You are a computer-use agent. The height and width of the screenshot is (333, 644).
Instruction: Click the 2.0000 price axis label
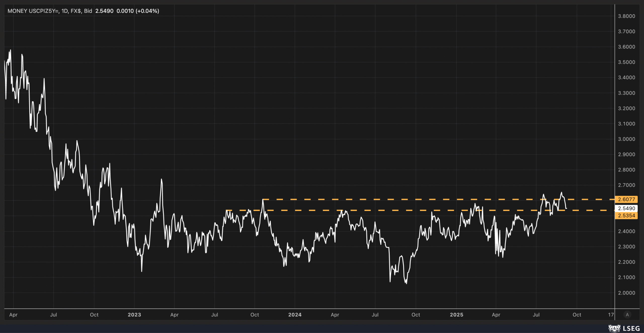click(626, 293)
